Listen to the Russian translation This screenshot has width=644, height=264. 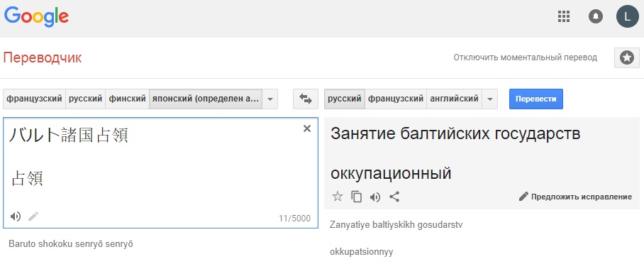(x=375, y=197)
